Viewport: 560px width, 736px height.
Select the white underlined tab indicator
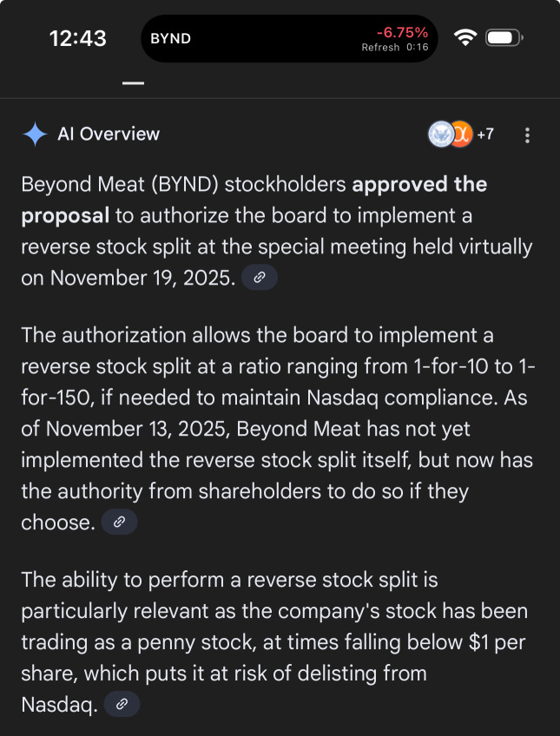[133, 83]
